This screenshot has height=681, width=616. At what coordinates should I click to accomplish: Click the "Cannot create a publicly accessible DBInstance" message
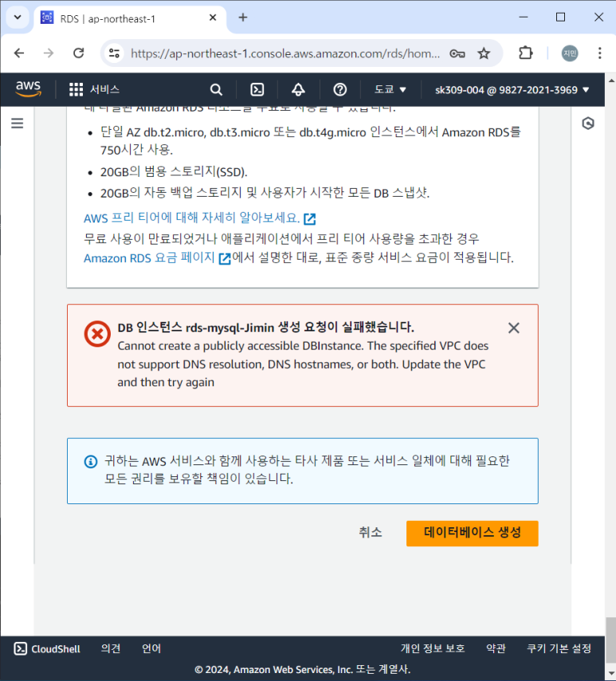pos(303,364)
